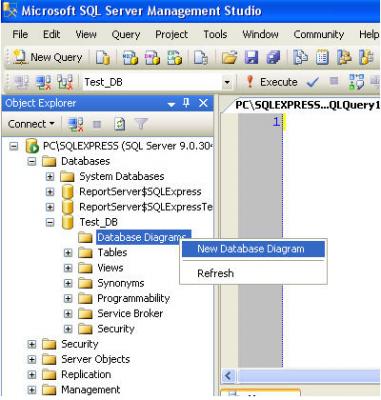Click the Object Explorer toolbar icon

point(344,57)
